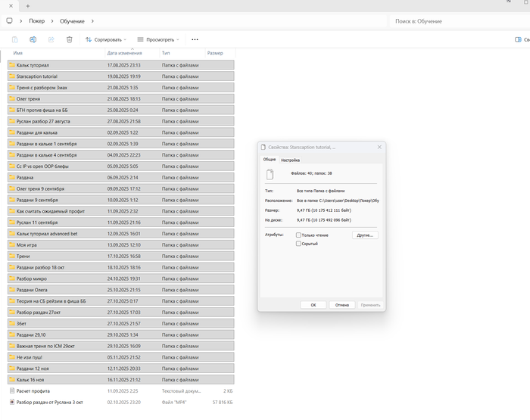Select Раздачи 12 ноя folder
This screenshot has width=530, height=420.
(120, 369)
